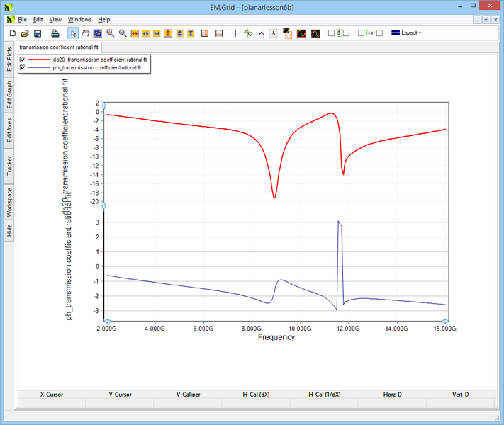Uncheck the db20_transmission coefficient trace checkbox
The width and height of the screenshot is (504, 425).
click(23, 59)
